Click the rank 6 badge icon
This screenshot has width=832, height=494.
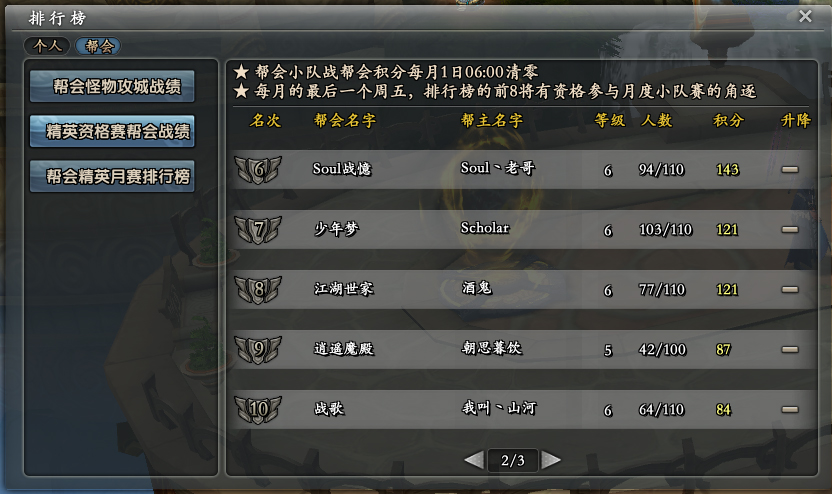pos(258,169)
